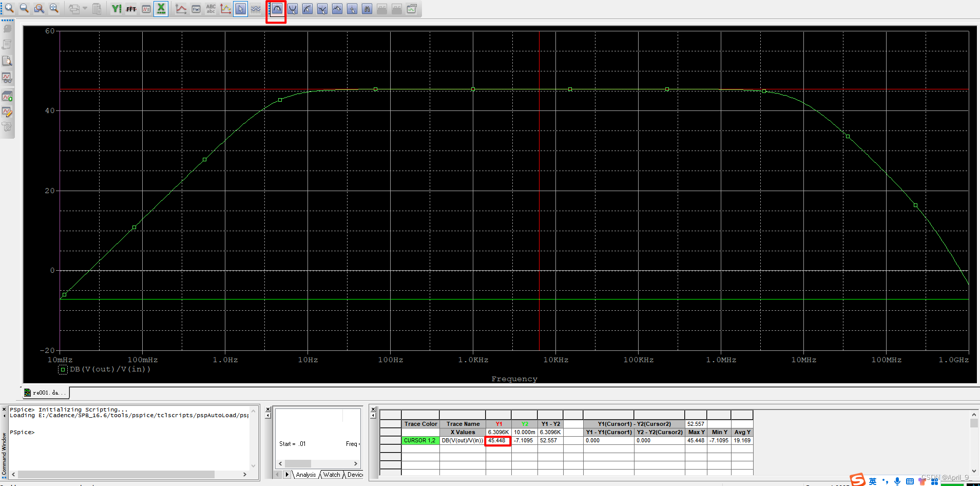Click the Y1 column header
The width and height of the screenshot is (980, 486).
coord(498,424)
